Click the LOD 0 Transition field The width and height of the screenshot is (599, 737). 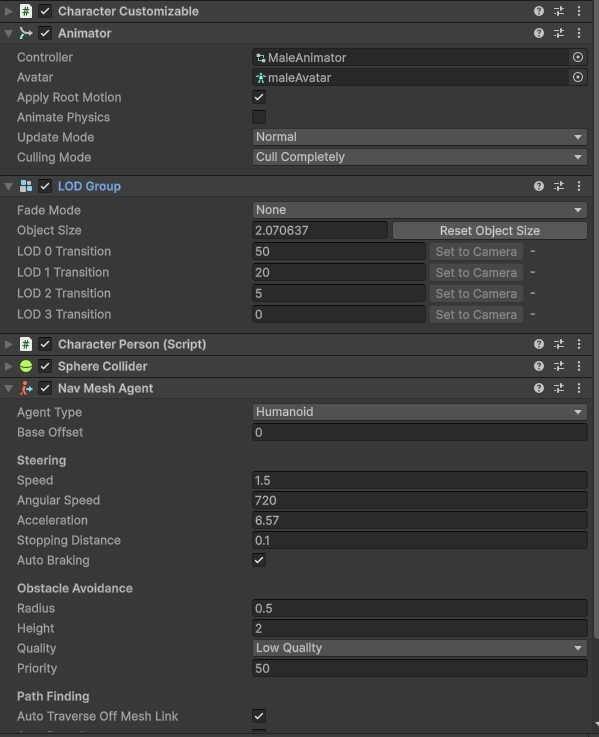339,251
